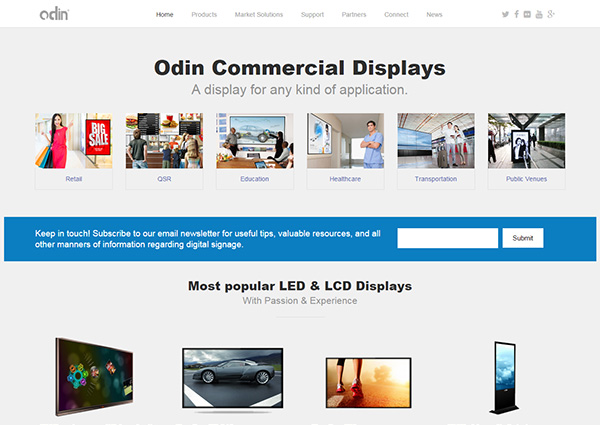Open the Public Venues kiosk image
This screenshot has height=425, width=600.
[x=526, y=141]
